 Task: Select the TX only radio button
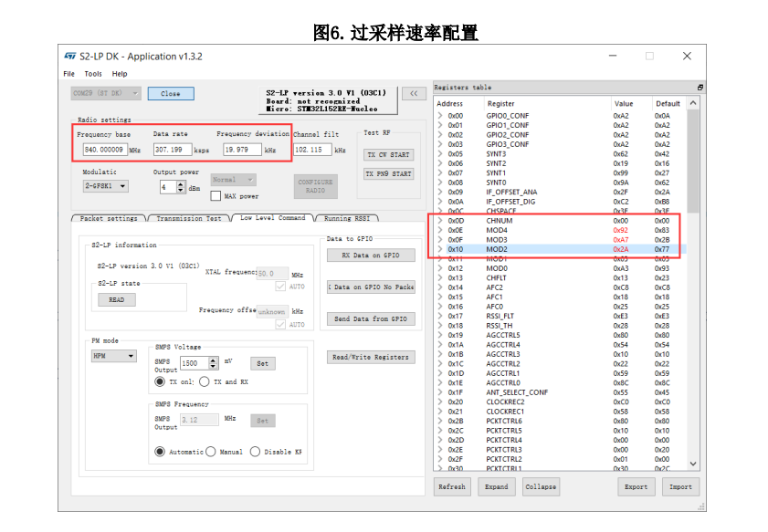[160, 381]
